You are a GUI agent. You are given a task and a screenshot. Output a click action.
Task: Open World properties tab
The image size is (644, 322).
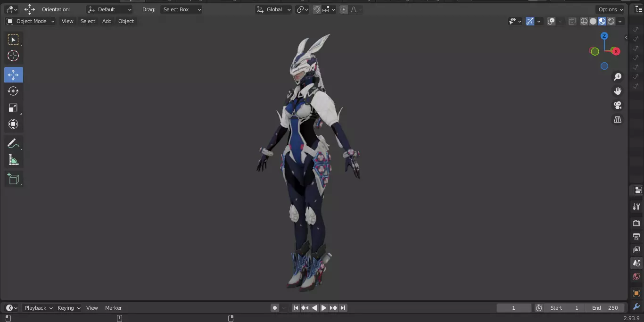coord(636,276)
